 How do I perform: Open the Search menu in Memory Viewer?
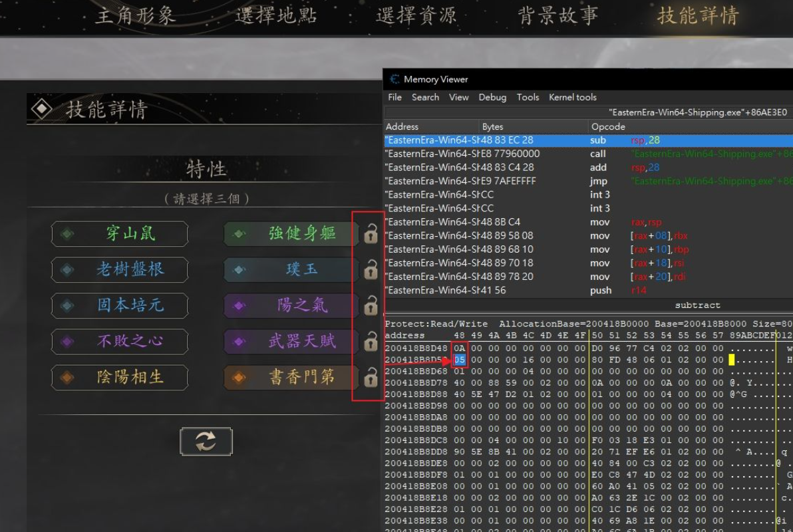click(x=425, y=97)
